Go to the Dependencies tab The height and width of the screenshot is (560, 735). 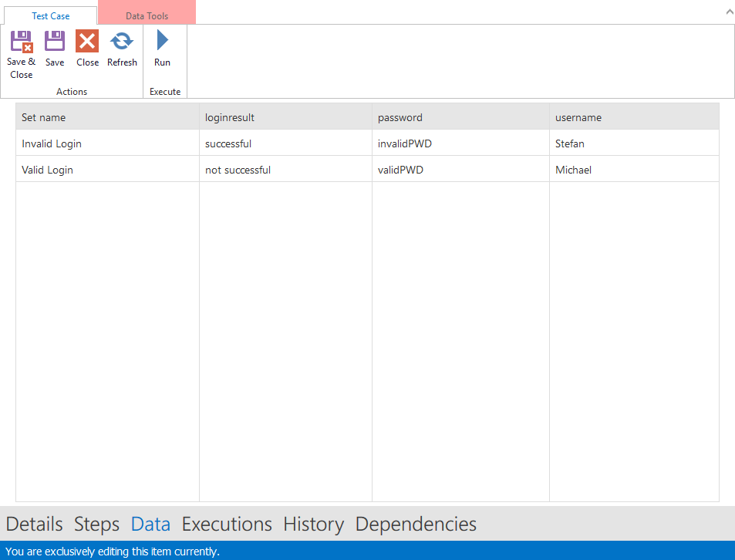tap(416, 525)
